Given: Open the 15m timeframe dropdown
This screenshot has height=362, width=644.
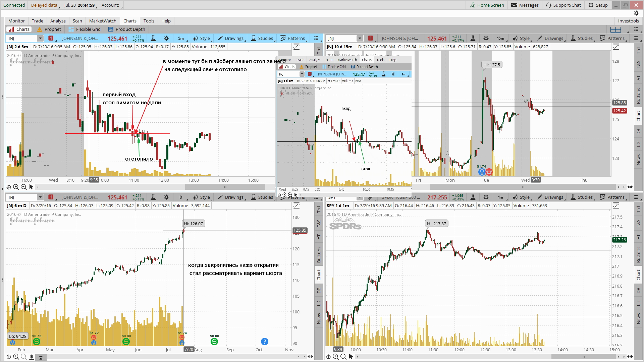Looking at the screenshot, I should coord(501,38).
